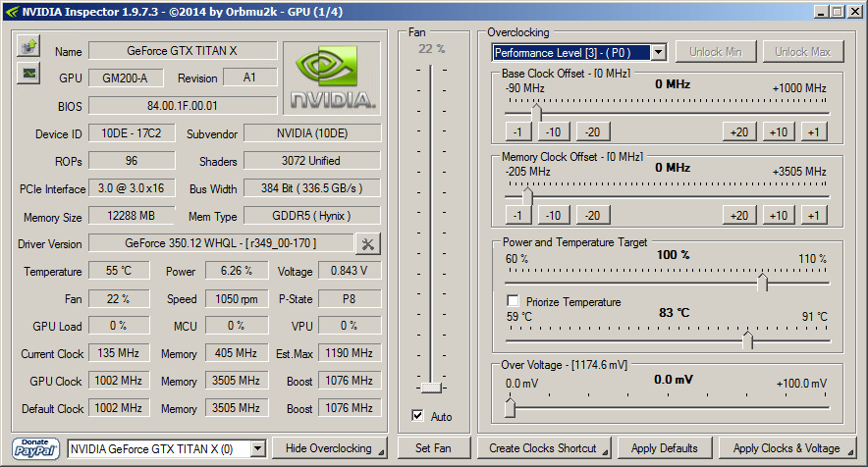Click the NVIDIA logo image
The image size is (868, 467).
pyautogui.click(x=332, y=78)
